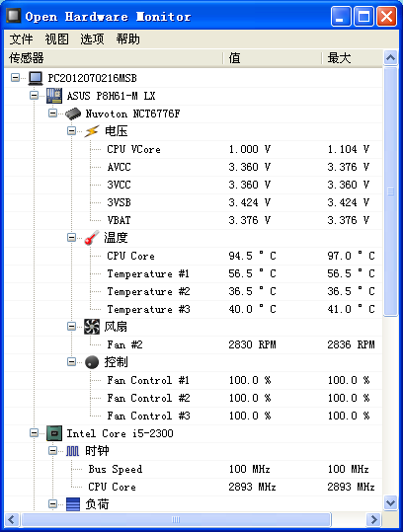Click the black knob icon next to 控制
The height and width of the screenshot is (532, 403).
click(x=92, y=362)
